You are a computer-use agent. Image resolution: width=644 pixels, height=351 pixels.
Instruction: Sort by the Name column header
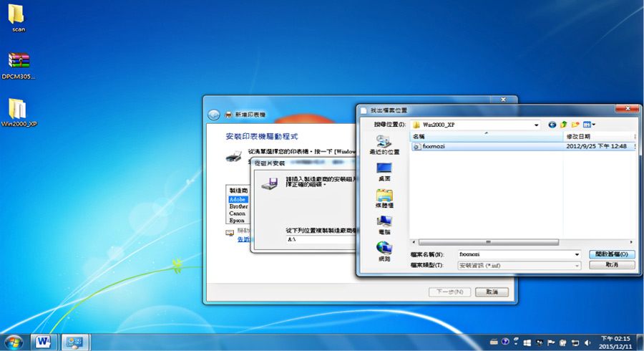(486, 136)
